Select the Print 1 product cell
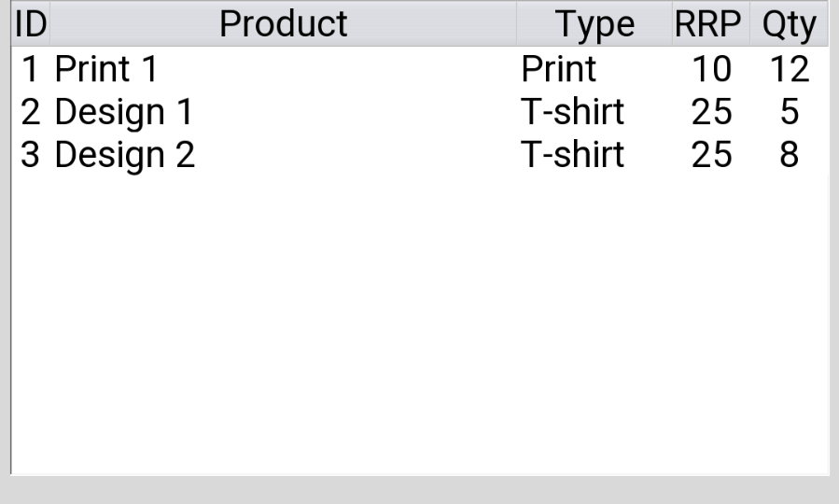This screenshot has height=504, width=839. tap(106, 69)
